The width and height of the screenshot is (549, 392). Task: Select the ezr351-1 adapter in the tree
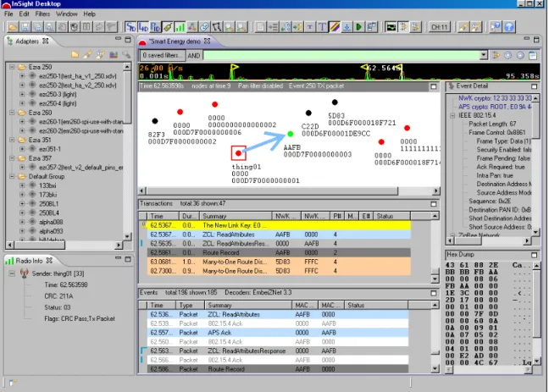point(50,149)
